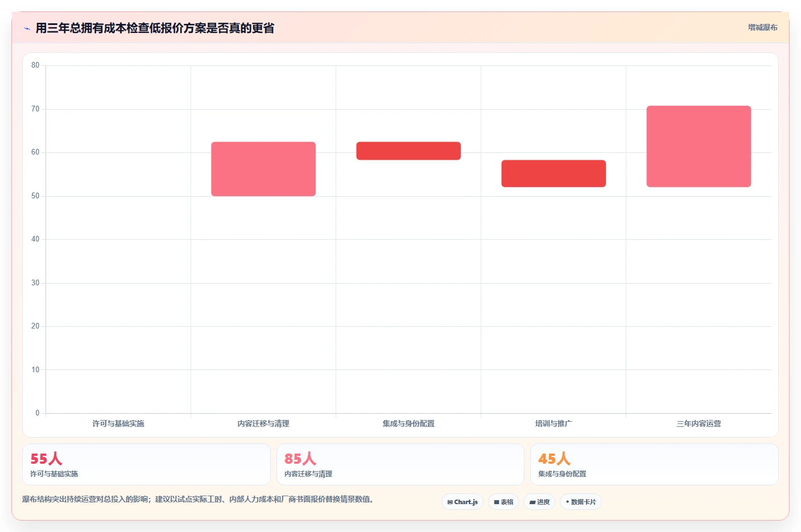Select the 集成与身份配置 waterfall bar
Viewport: 801px width, 532px height.
pyautogui.click(x=408, y=151)
